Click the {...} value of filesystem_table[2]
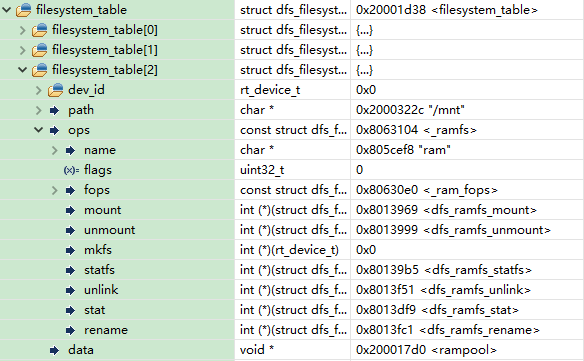584x361 pixels. [x=364, y=70]
